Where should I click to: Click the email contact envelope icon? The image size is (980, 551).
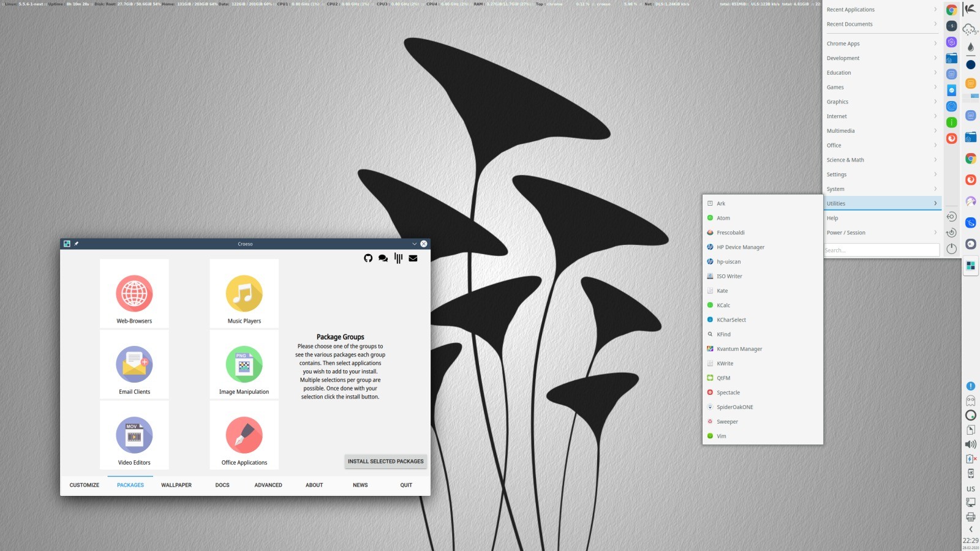[413, 258]
